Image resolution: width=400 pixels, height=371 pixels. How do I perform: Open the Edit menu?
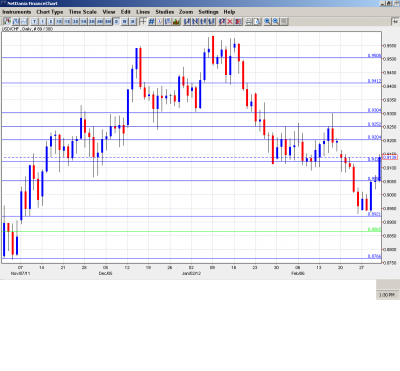point(126,12)
